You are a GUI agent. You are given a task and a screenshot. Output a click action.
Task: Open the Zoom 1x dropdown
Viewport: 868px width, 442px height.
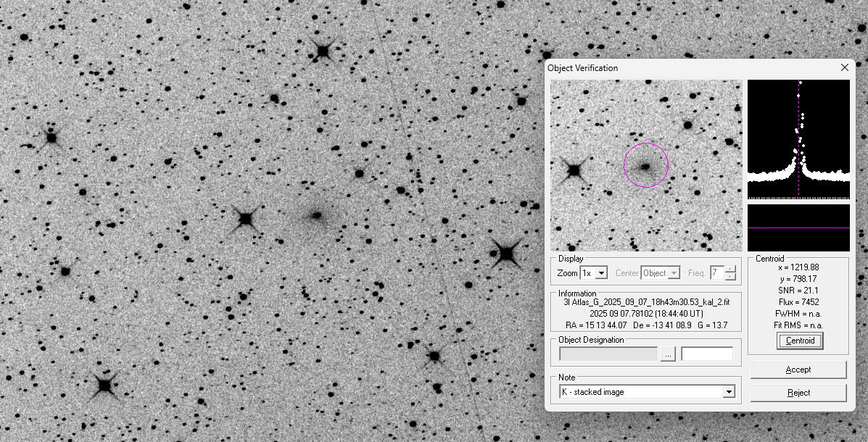(601, 273)
